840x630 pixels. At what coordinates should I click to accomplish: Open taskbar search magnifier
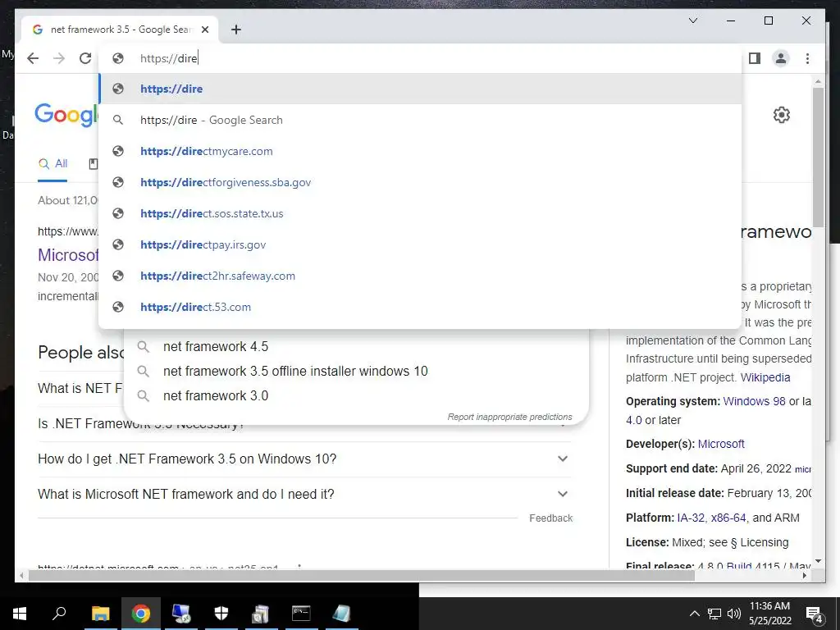coord(59,613)
